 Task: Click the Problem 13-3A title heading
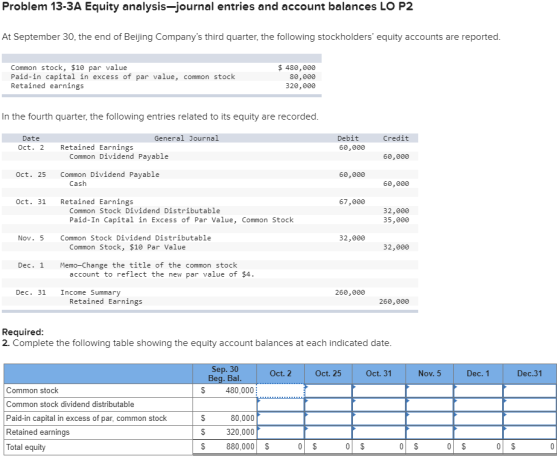[207, 7]
